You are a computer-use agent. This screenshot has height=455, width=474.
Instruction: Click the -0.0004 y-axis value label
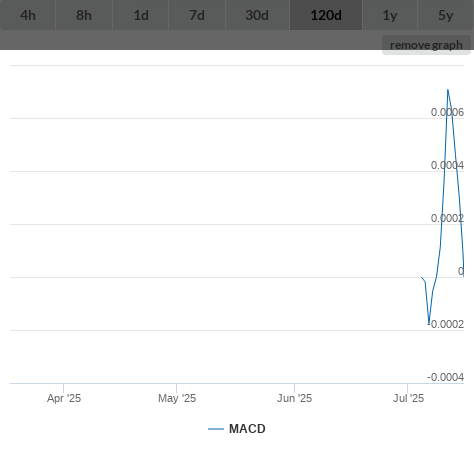[446, 377]
